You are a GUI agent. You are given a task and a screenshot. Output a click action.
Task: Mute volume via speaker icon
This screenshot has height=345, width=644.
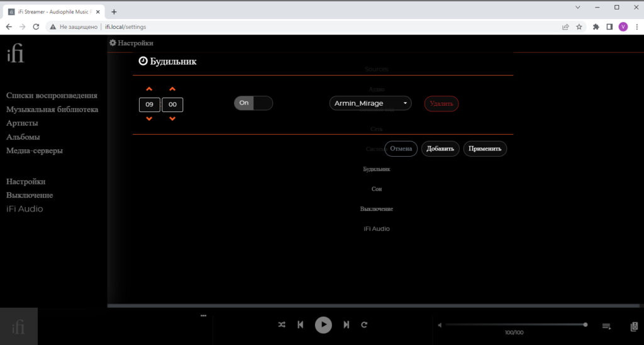tap(440, 325)
